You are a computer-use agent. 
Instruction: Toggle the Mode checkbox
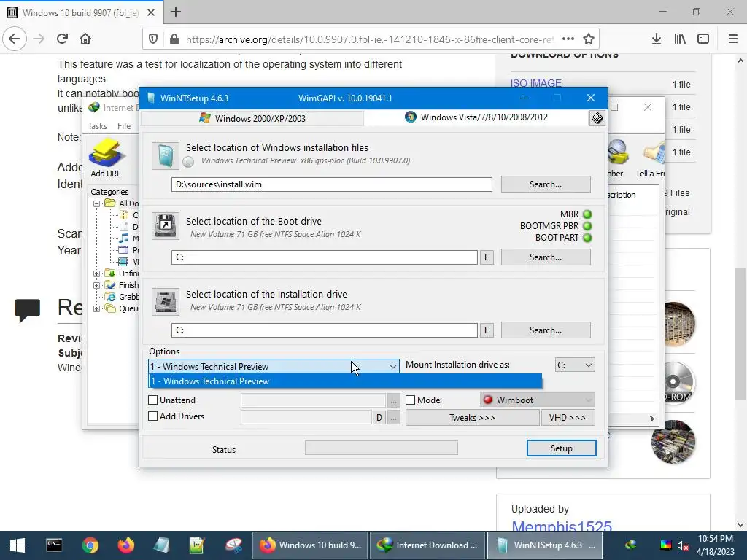click(410, 400)
